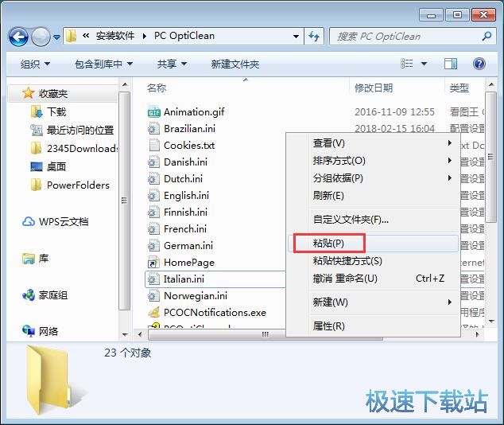
Task: Select Italian.ini file icon
Action: [153, 279]
